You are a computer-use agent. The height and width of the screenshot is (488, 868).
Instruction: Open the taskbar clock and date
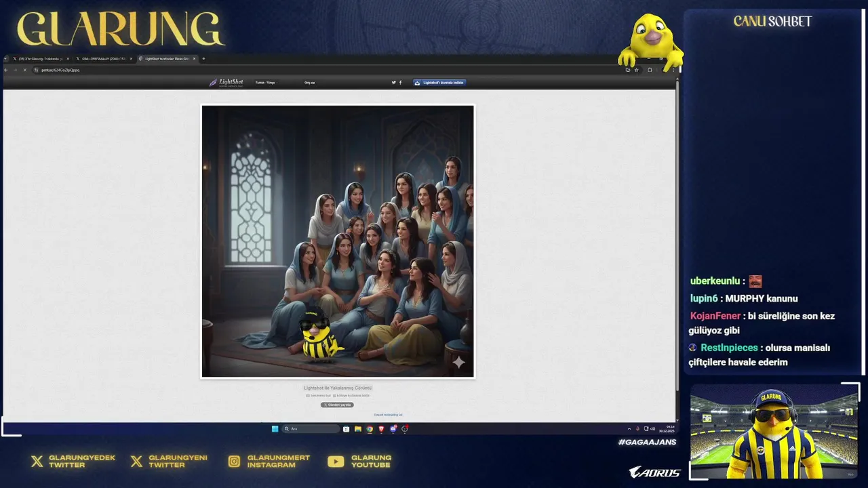667,429
